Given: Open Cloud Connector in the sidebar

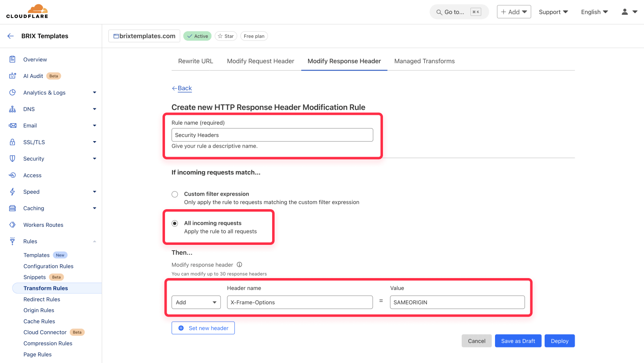Looking at the screenshot, I should 45,332.
